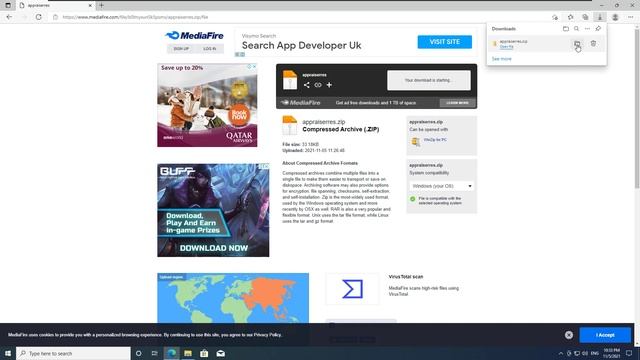Open the downloads folder icon
Image resolution: width=640 pixels, height=360 pixels.
click(566, 29)
